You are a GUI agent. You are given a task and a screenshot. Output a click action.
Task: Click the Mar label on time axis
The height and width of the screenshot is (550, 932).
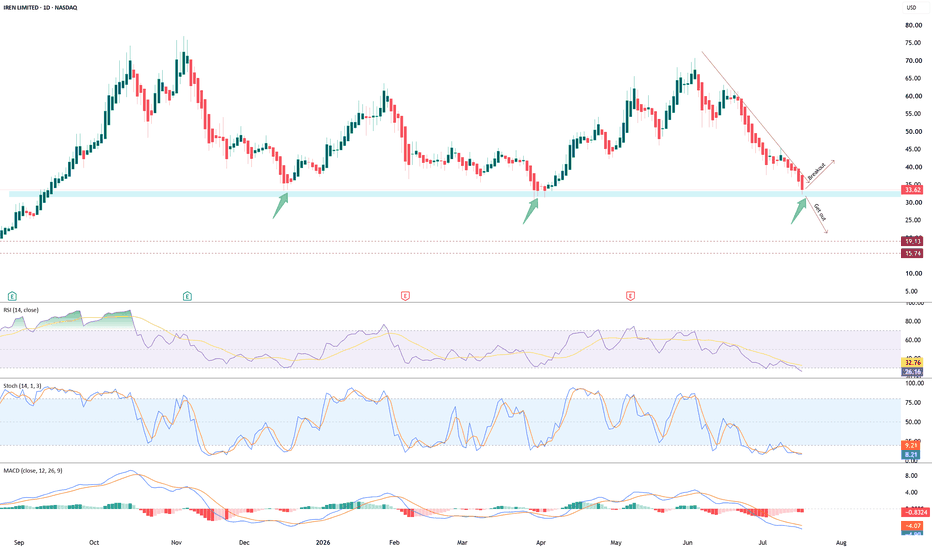[x=462, y=542]
